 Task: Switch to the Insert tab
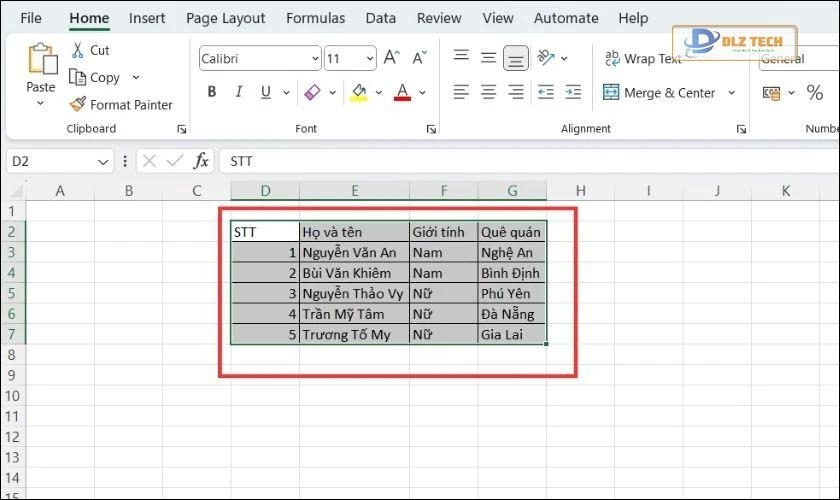click(x=147, y=18)
